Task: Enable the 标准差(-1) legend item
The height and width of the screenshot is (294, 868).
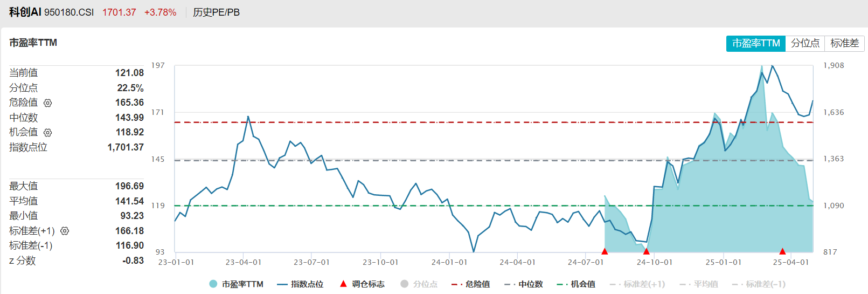Action: click(759, 284)
